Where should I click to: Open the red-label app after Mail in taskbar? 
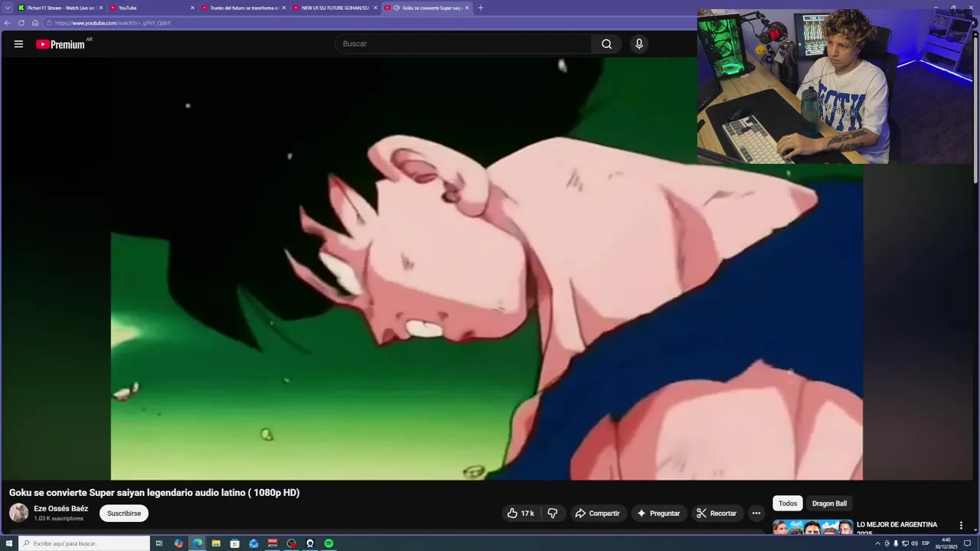[273, 543]
